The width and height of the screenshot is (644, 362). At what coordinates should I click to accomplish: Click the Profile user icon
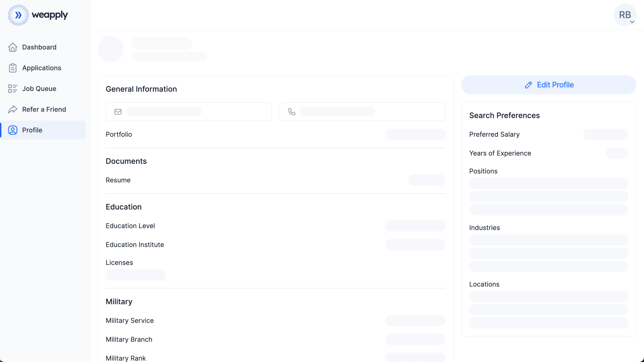coord(13,130)
